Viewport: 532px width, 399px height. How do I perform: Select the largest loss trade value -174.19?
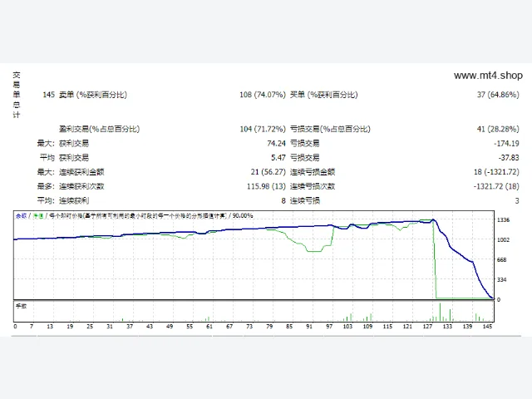click(x=506, y=144)
